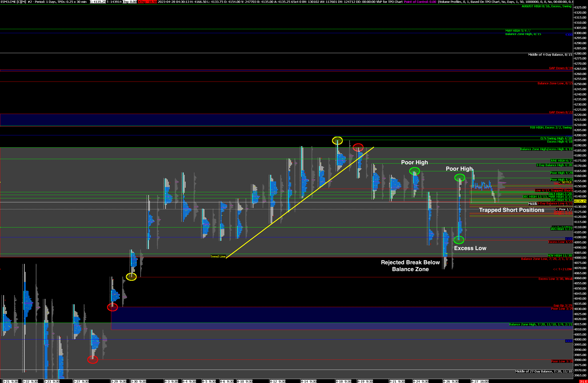Click the magenta 'Point of Control' header text
The width and height of the screenshot is (588, 383).
coord(420,2)
